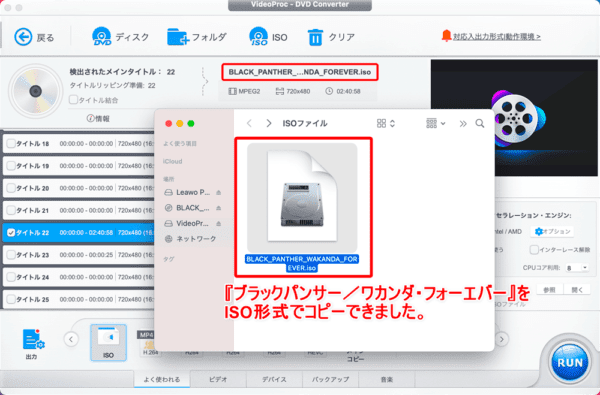Select the MP4 H.264 profile
The height and width of the screenshot is (395, 600).
click(146, 343)
